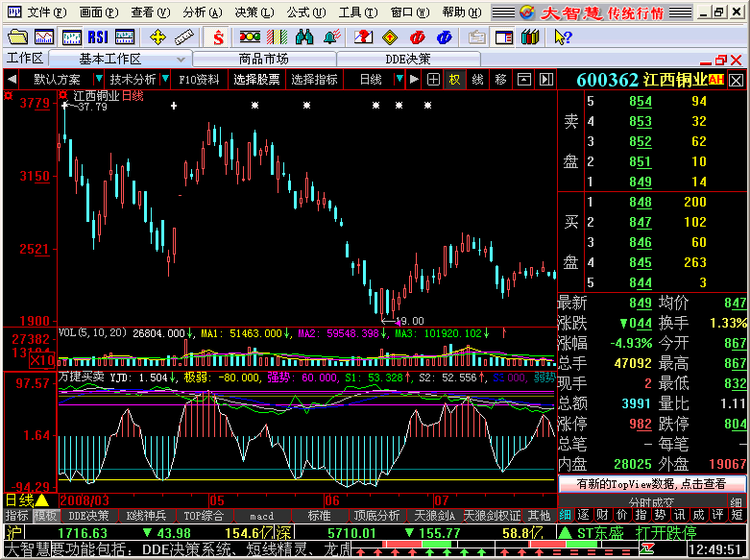Click the red circular phi icon
Screen dimensions: 750x560
[417, 37]
